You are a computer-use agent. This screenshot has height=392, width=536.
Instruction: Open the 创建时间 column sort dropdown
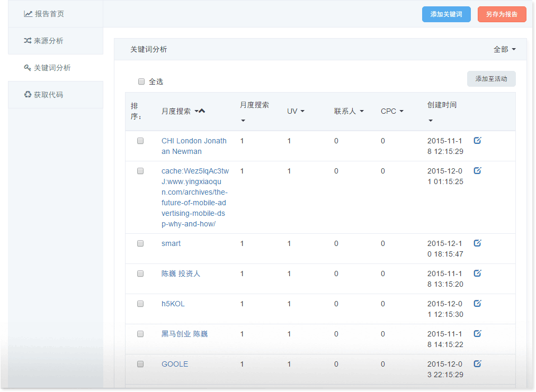point(431,121)
